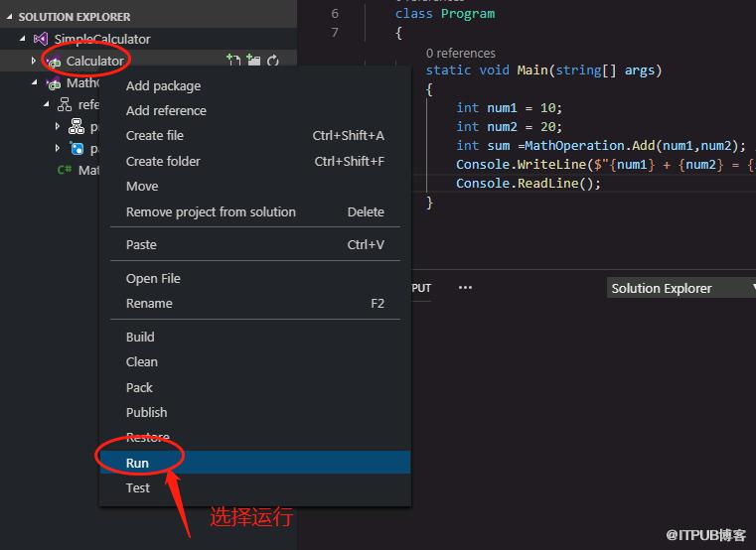Click the SimpleCalculator solution icon

(x=41, y=39)
